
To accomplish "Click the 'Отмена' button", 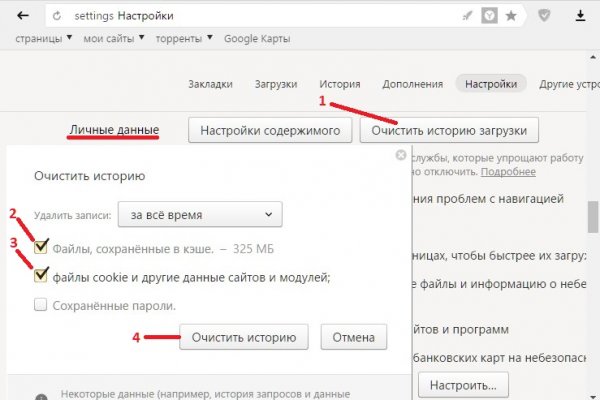I will [x=353, y=337].
